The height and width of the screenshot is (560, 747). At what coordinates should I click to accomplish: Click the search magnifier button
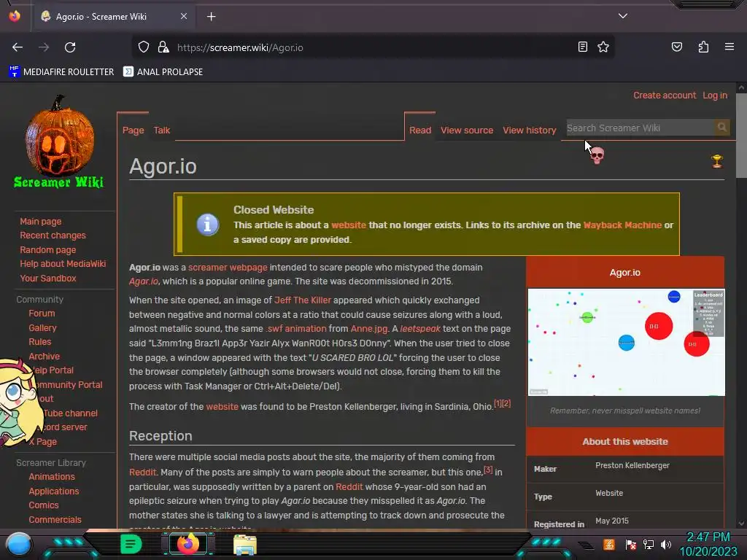tap(721, 128)
